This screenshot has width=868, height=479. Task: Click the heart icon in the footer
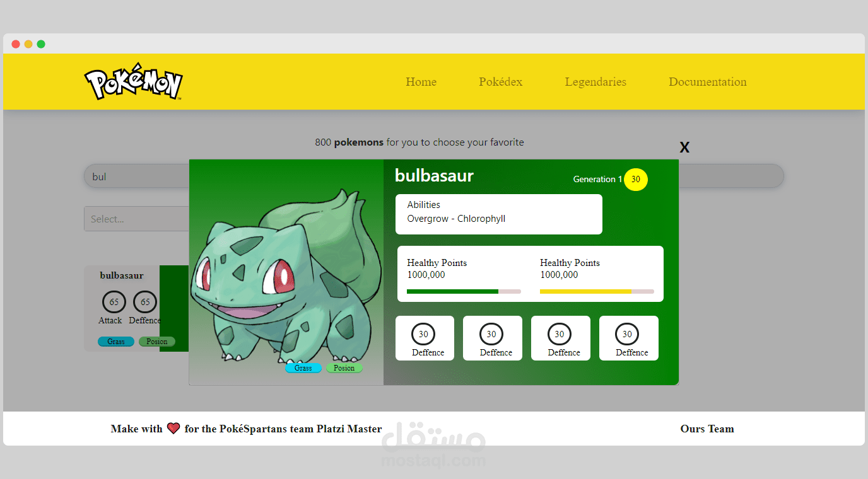click(x=173, y=429)
